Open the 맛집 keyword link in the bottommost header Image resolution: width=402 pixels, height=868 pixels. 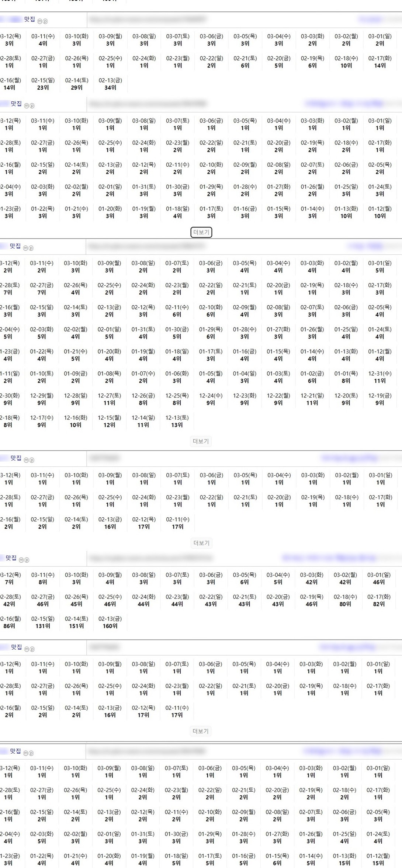tap(15, 751)
